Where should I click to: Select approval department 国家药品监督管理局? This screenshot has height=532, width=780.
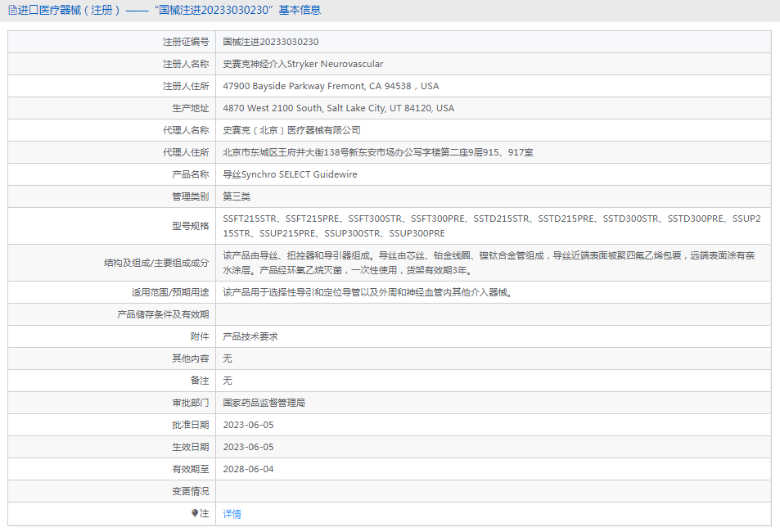click(x=264, y=403)
